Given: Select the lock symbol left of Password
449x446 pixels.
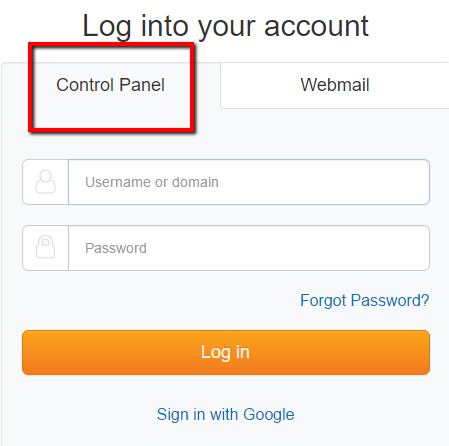Looking at the screenshot, I should [x=45, y=247].
